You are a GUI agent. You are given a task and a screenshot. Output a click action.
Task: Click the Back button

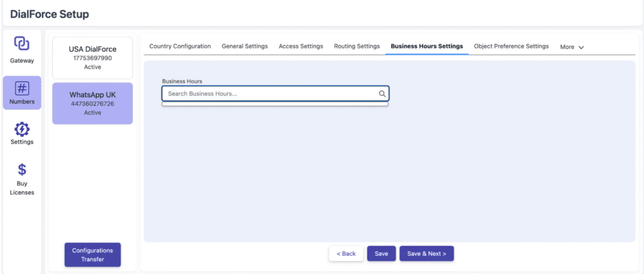click(346, 253)
